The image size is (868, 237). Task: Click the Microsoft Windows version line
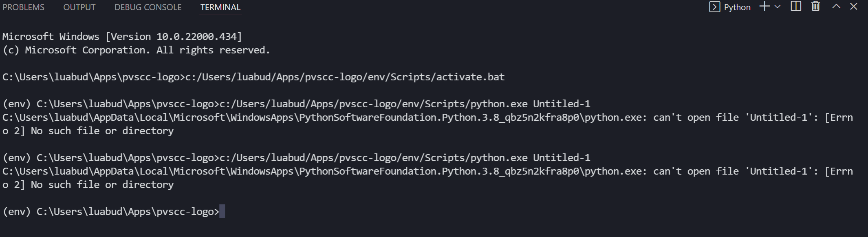(121, 36)
